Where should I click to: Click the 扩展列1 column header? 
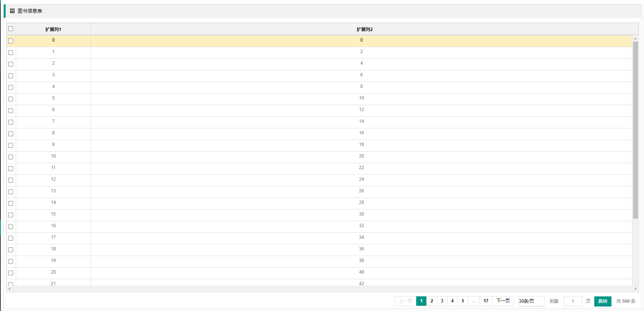point(53,29)
